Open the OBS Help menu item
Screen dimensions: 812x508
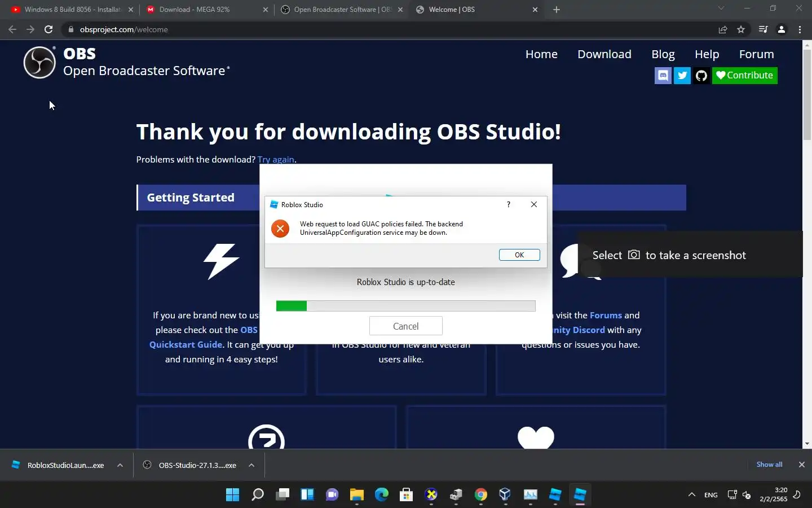click(x=707, y=54)
